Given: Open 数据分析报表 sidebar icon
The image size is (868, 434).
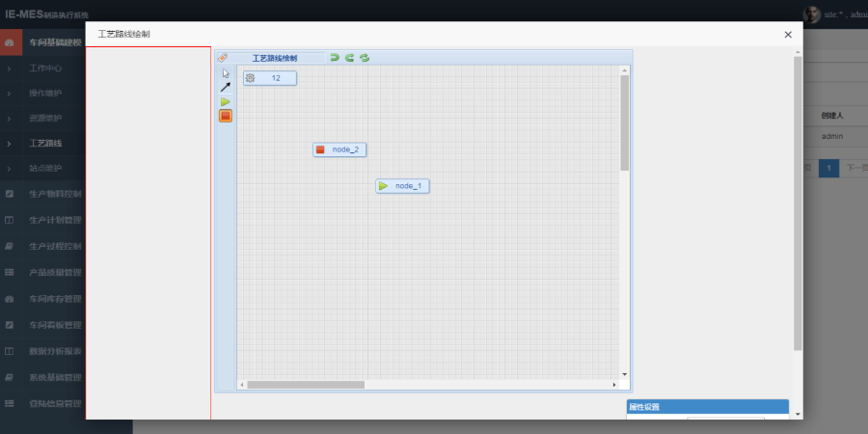Looking at the screenshot, I should pos(10,351).
